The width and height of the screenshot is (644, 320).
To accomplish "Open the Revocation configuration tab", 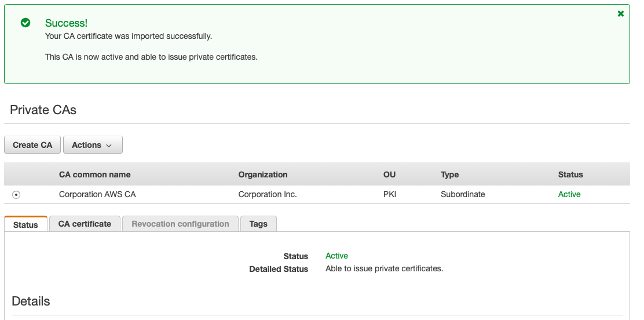I will (x=180, y=224).
